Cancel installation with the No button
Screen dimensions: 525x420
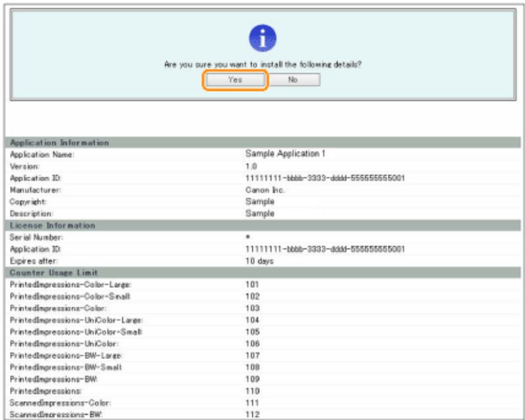tap(293, 80)
